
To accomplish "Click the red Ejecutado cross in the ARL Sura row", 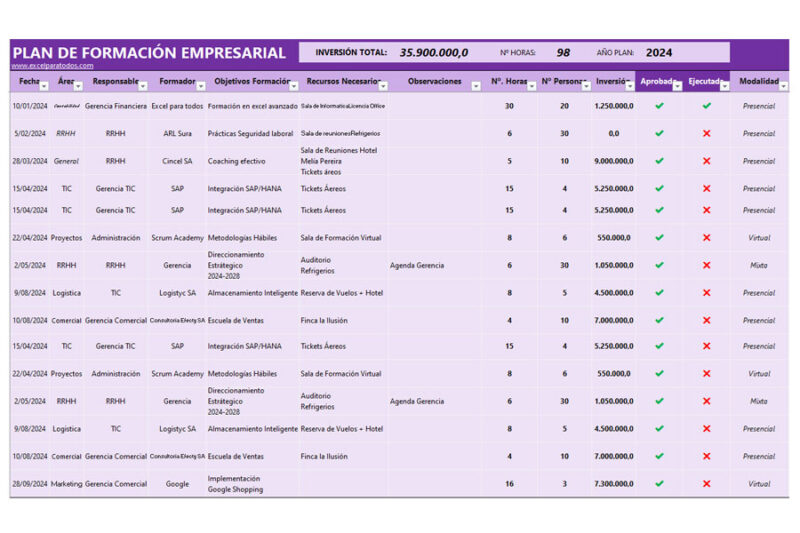I will coord(706,134).
